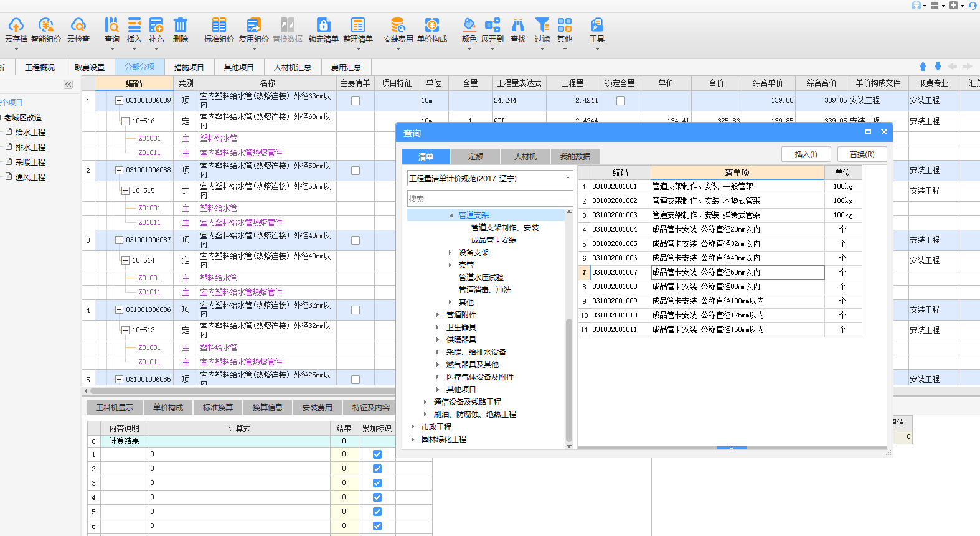Click the 查找 find binoculars icon
Screen dimensions: 980x536
coord(518,26)
